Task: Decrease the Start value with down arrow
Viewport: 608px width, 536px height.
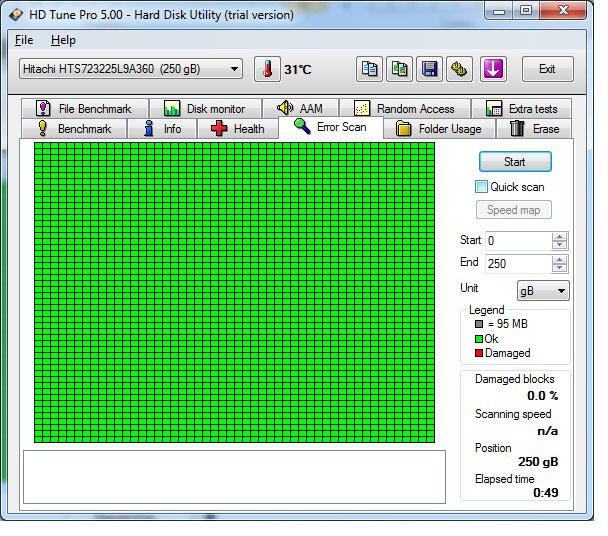Action: [559, 245]
